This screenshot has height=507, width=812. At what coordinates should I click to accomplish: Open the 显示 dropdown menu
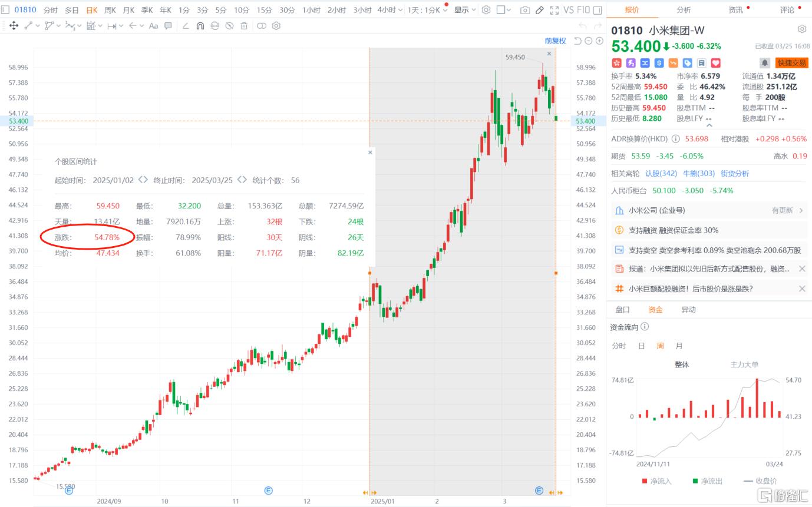pos(465,10)
